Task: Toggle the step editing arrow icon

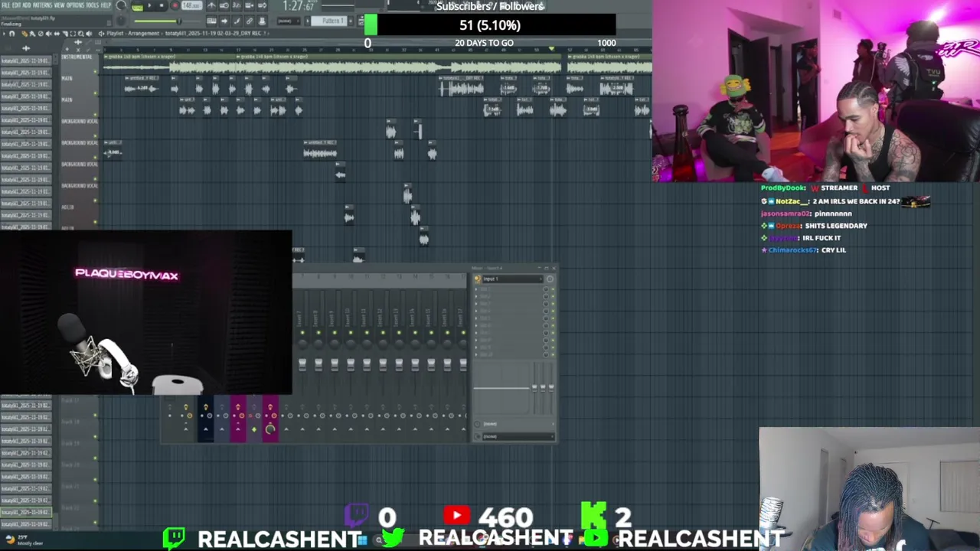Action: pyautogui.click(x=224, y=21)
